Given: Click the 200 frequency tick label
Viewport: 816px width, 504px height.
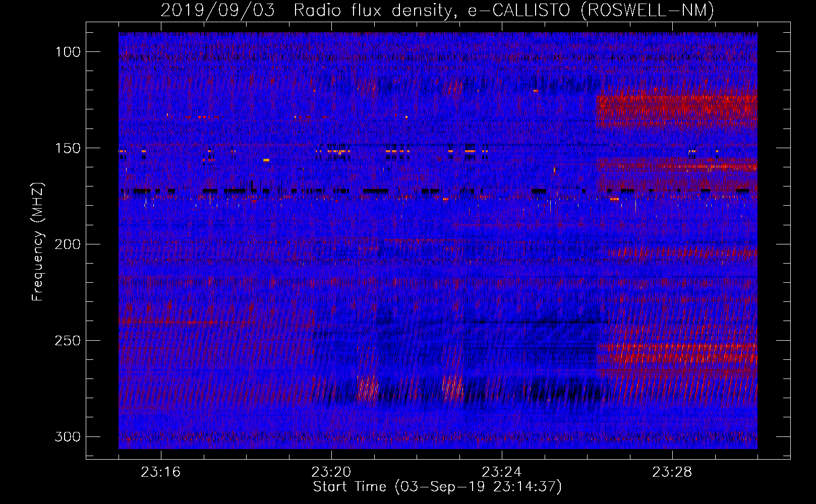Looking at the screenshot, I should tap(68, 244).
